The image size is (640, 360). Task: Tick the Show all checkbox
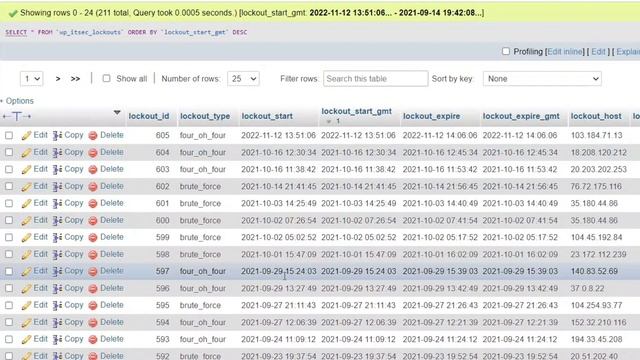[x=107, y=78]
